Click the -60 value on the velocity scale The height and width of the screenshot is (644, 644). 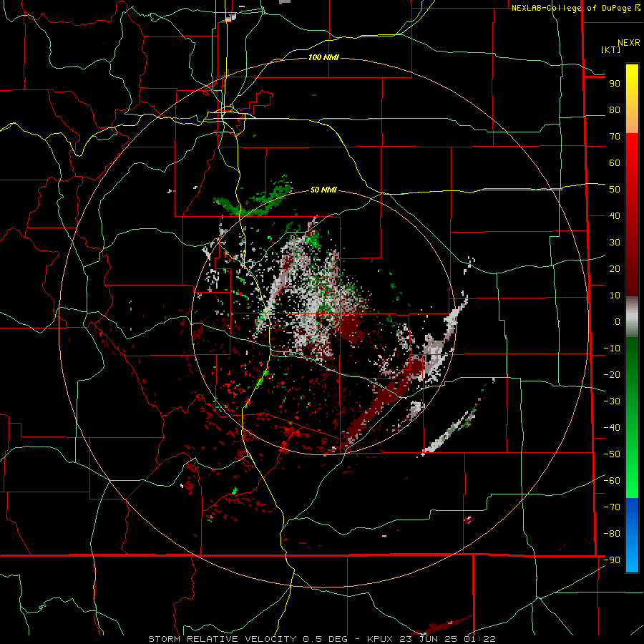coord(612,481)
